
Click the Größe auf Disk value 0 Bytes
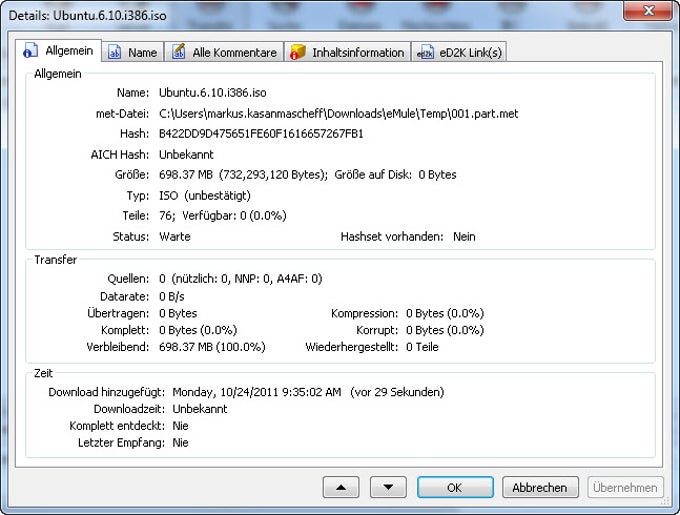click(x=437, y=175)
